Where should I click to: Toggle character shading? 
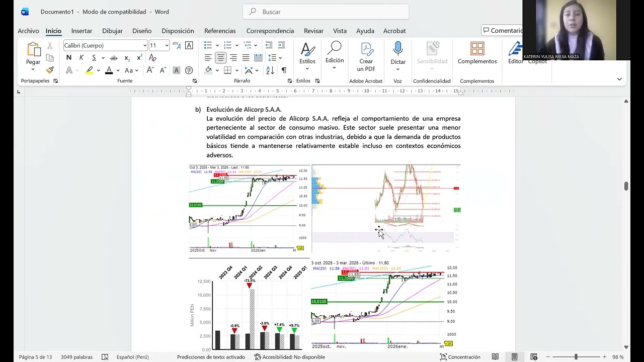point(177,70)
